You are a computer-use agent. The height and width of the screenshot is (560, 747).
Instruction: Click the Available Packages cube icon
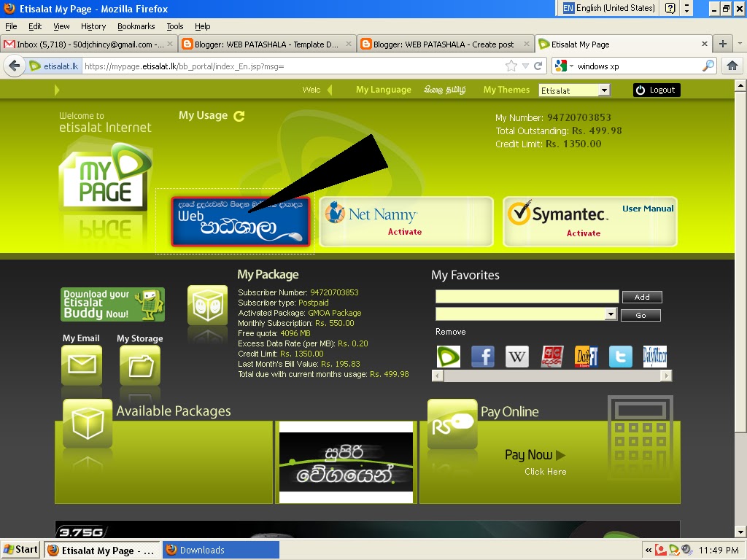click(x=88, y=424)
